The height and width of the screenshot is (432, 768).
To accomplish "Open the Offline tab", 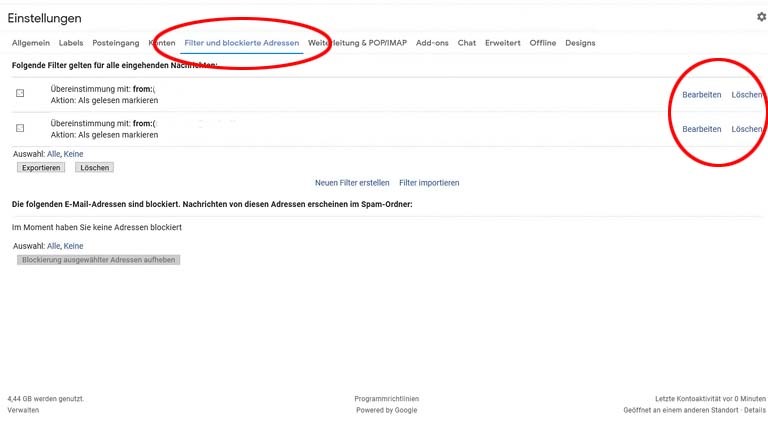I will click(543, 43).
